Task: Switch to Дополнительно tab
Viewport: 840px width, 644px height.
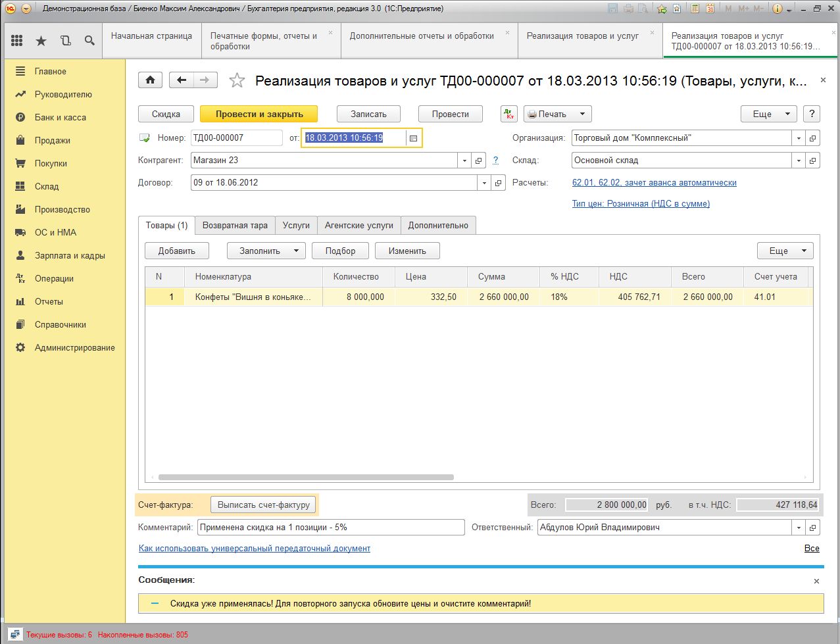Action: (438, 225)
